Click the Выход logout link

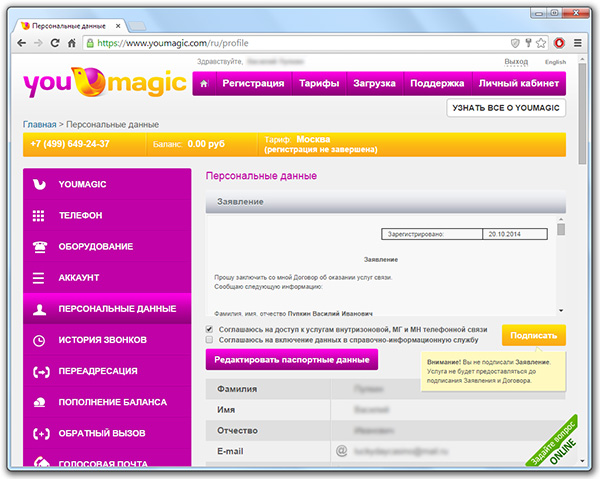pyautogui.click(x=517, y=62)
